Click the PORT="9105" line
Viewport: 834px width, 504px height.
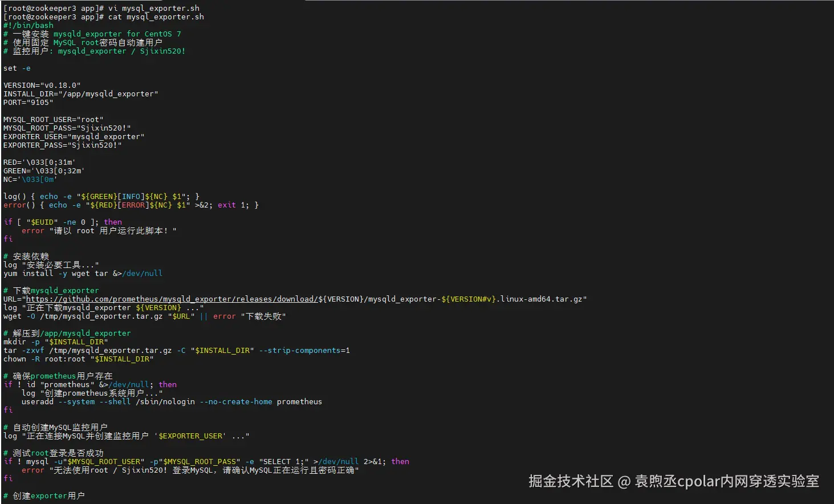[x=29, y=103]
